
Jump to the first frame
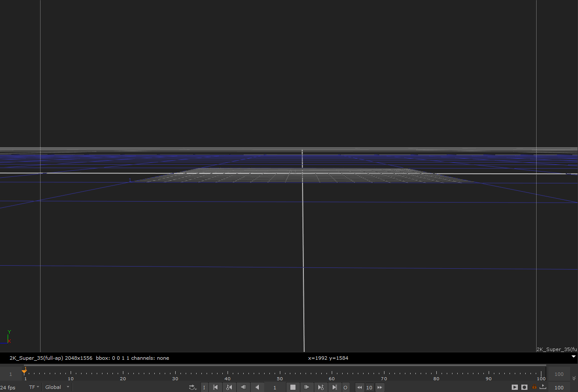(x=215, y=387)
